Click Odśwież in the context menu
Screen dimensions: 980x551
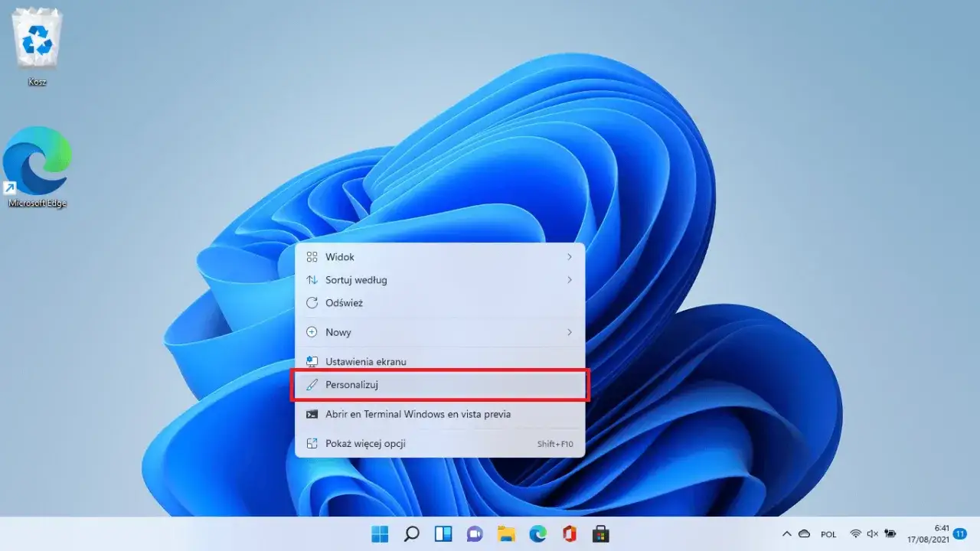pos(440,303)
